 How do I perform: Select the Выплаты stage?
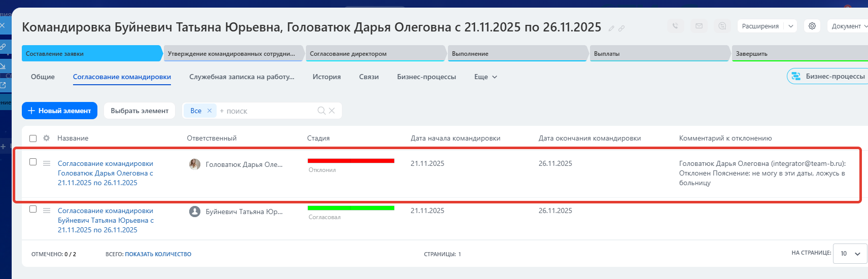tap(660, 53)
